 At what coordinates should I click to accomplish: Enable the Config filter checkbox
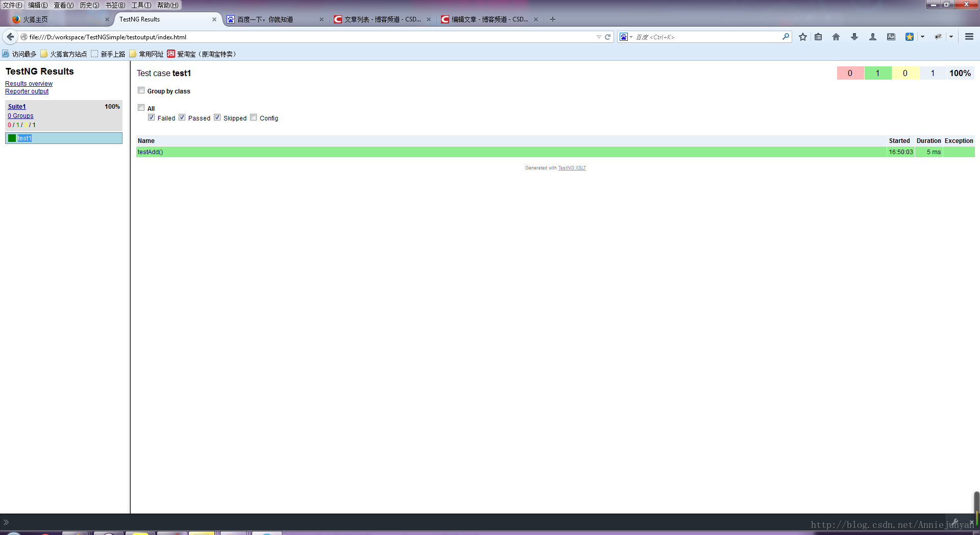(x=254, y=117)
